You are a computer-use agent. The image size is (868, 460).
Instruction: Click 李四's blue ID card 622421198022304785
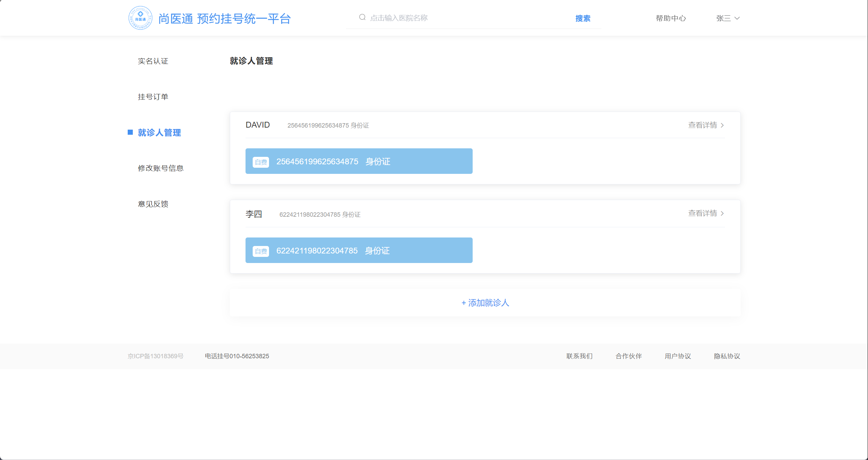click(359, 250)
